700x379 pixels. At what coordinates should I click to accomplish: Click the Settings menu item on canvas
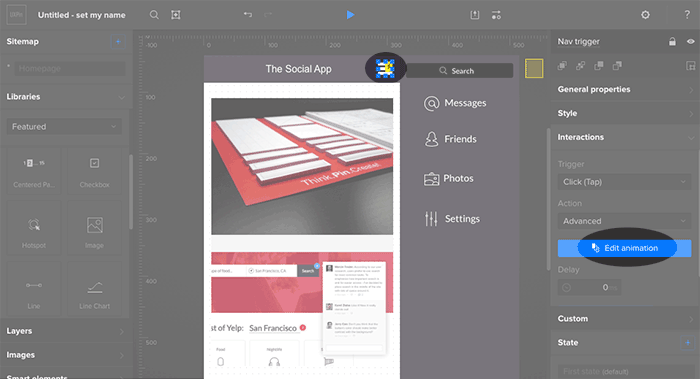pos(452,219)
